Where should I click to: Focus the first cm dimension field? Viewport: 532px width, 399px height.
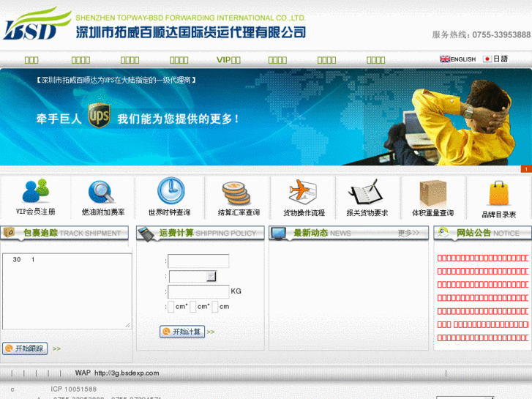coord(171,307)
